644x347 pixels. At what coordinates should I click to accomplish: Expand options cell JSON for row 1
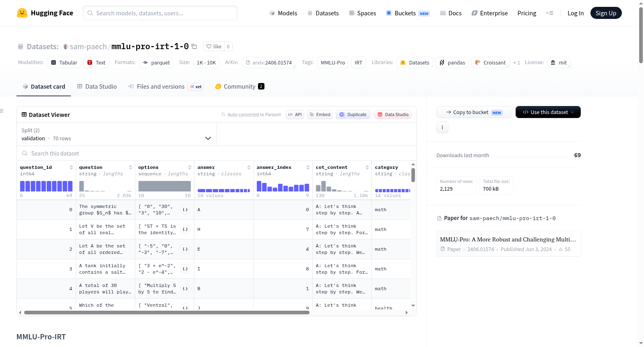point(185,229)
